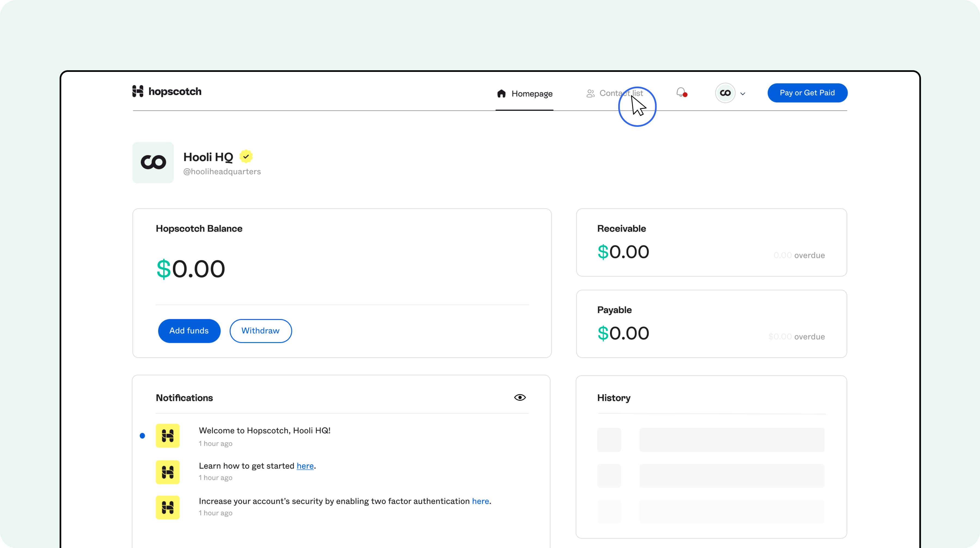Switch to the Homepage tab

click(531, 94)
